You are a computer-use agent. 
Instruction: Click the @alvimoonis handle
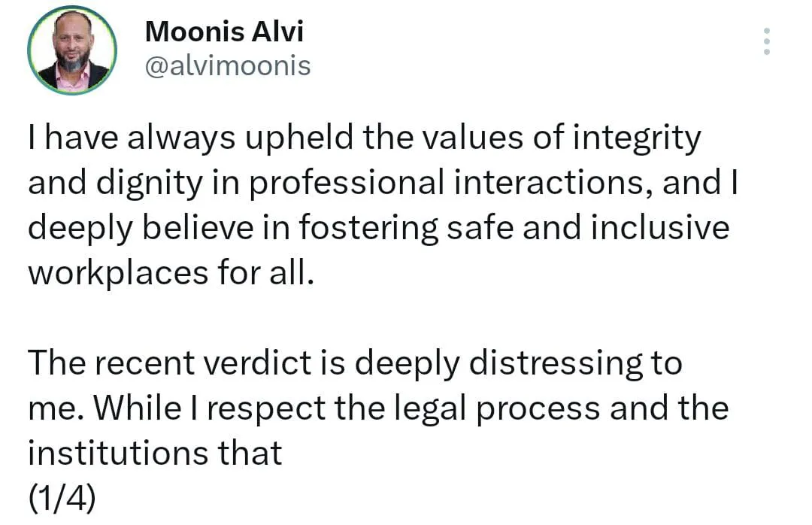click(227, 66)
